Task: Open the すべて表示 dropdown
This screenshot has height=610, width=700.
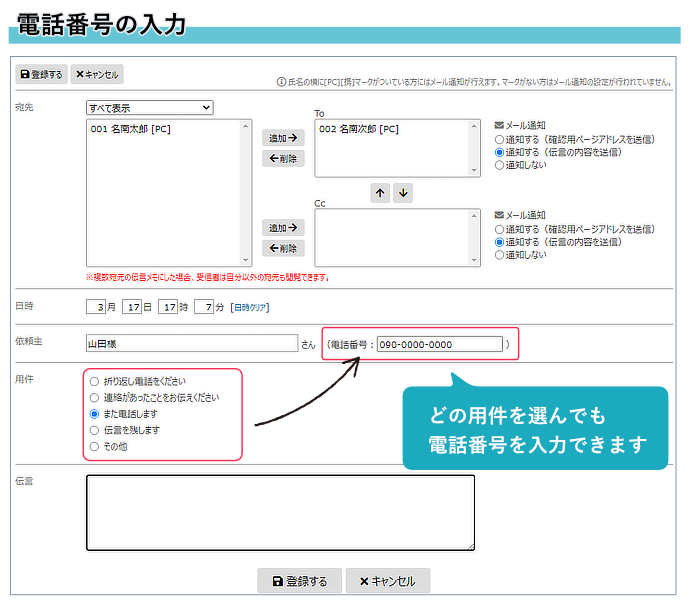Action: coord(150,107)
